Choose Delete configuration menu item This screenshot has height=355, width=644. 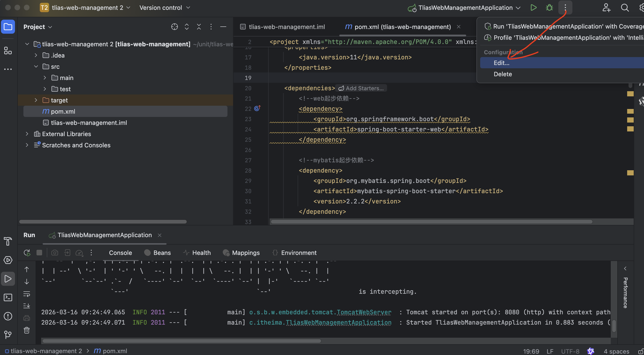562,74
